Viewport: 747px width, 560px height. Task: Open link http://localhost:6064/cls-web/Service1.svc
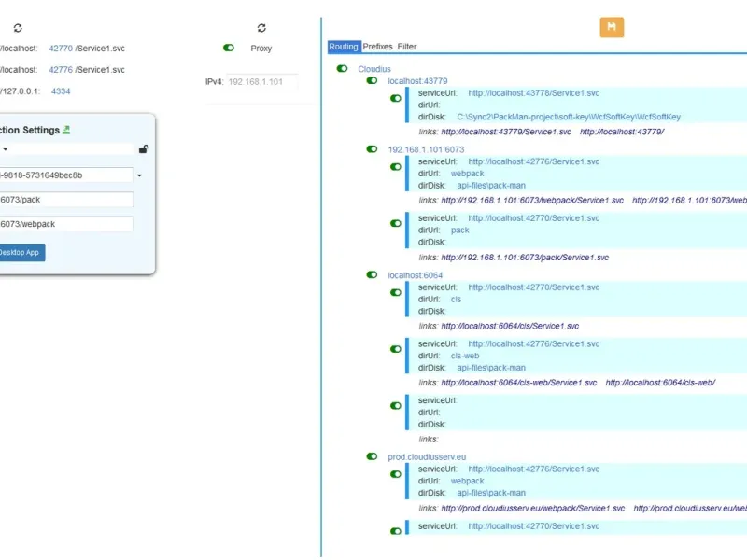click(519, 383)
